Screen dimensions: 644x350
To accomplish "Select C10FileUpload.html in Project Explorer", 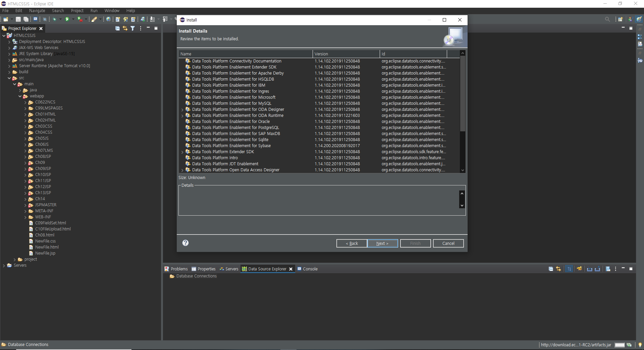I will 53,229.
